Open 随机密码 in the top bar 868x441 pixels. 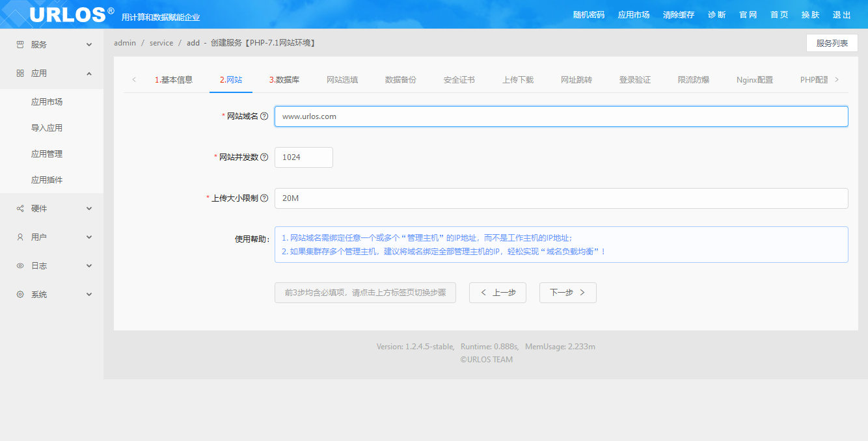pos(589,15)
